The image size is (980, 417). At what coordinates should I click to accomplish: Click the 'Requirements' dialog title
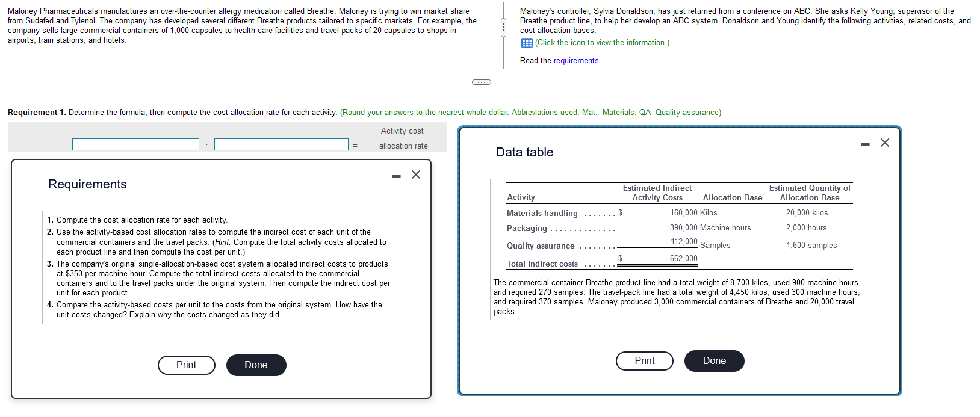click(x=87, y=184)
